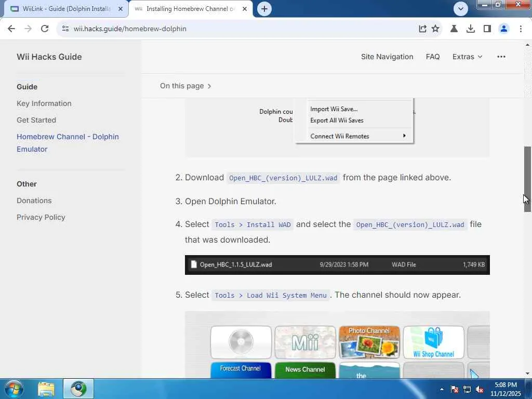Open the header three-dots more menu
The width and height of the screenshot is (532, 399).
[x=501, y=57]
